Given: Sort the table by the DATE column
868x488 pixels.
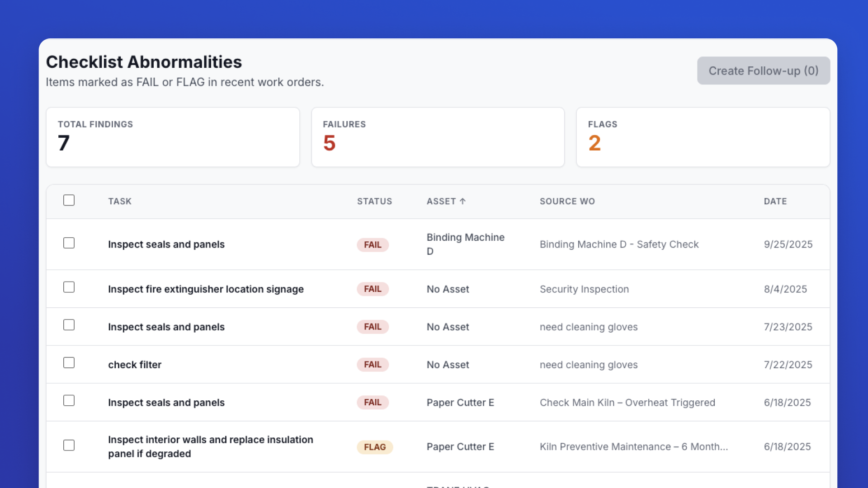Looking at the screenshot, I should 775,202.
